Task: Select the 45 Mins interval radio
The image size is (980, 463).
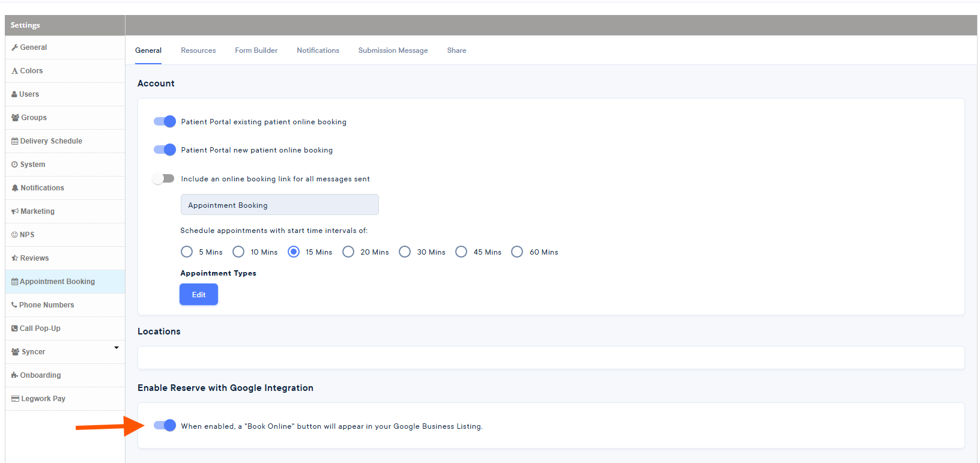Action: [461, 252]
